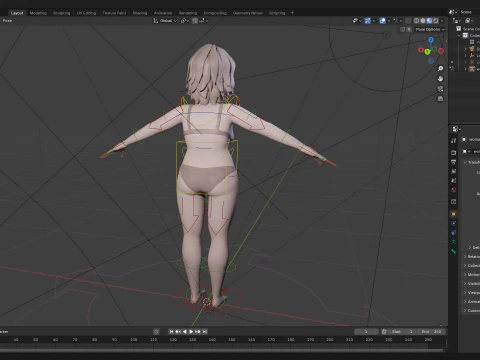Click the play animation button

click(x=191, y=332)
